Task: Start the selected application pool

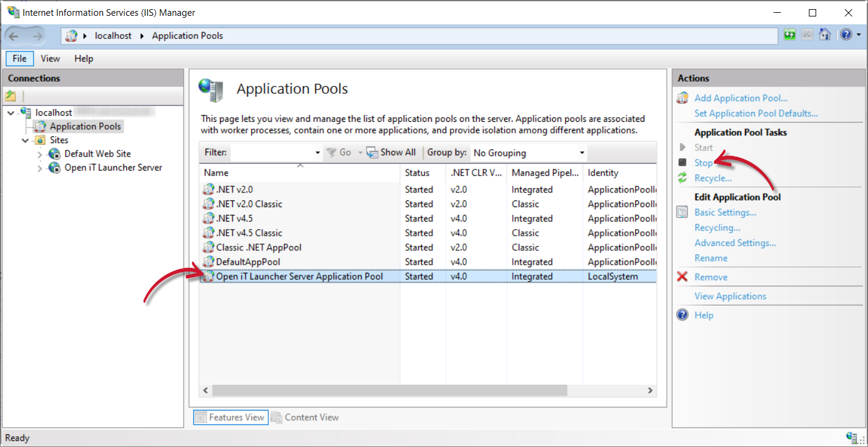Action: coord(703,147)
